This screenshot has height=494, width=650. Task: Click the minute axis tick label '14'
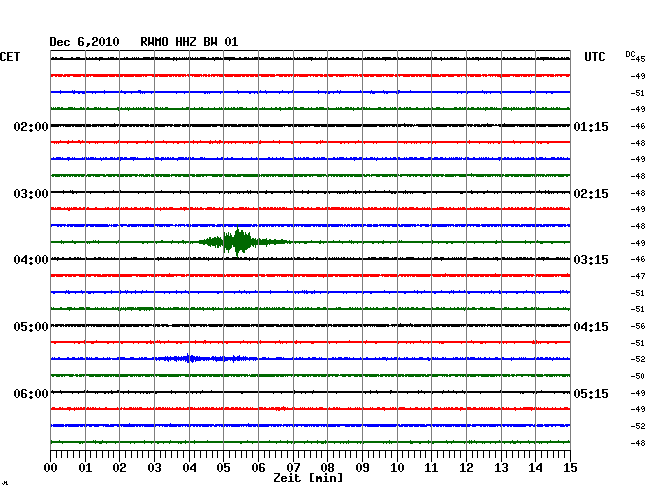point(535,467)
